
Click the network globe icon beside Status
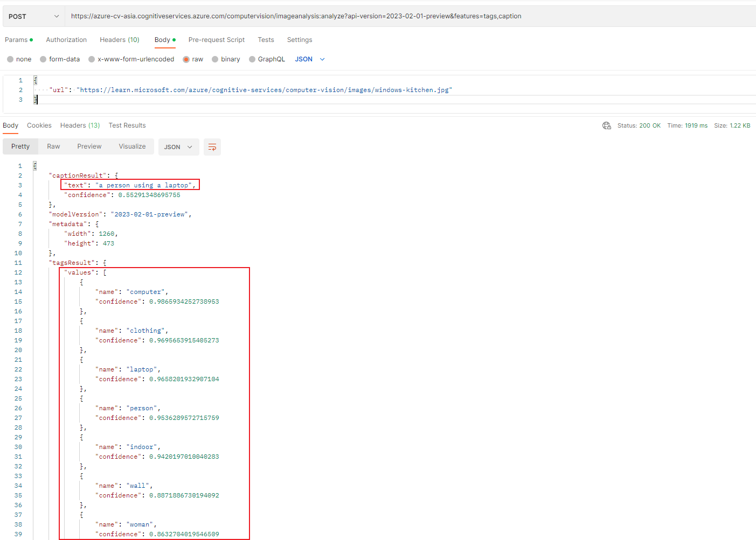click(607, 125)
